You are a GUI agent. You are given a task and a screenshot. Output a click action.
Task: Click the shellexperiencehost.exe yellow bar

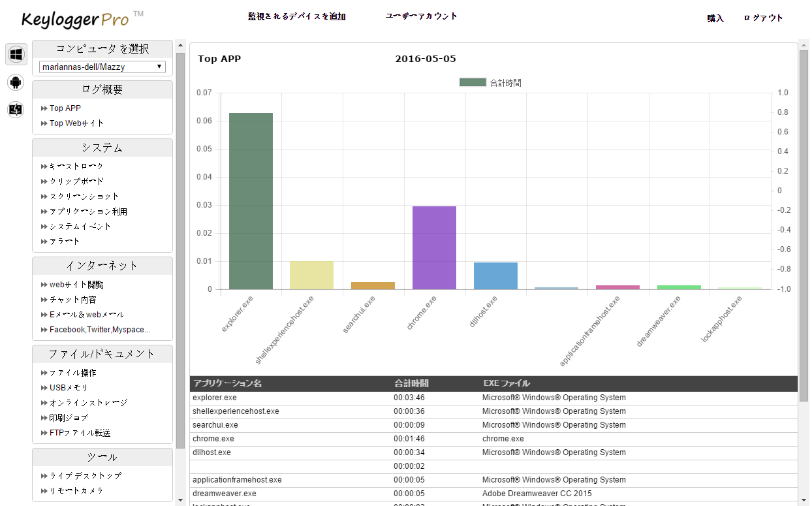(312, 276)
